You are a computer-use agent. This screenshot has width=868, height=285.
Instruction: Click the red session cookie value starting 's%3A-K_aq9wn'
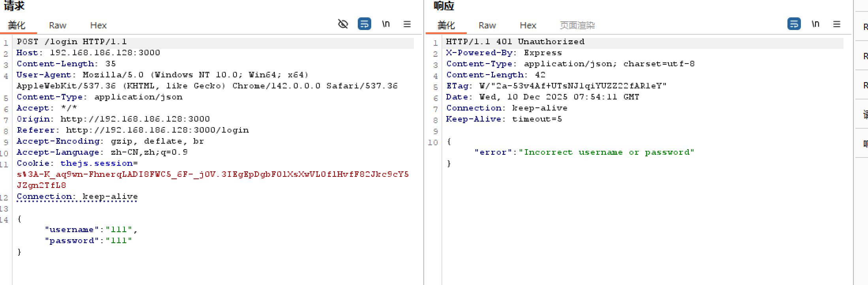(x=213, y=180)
